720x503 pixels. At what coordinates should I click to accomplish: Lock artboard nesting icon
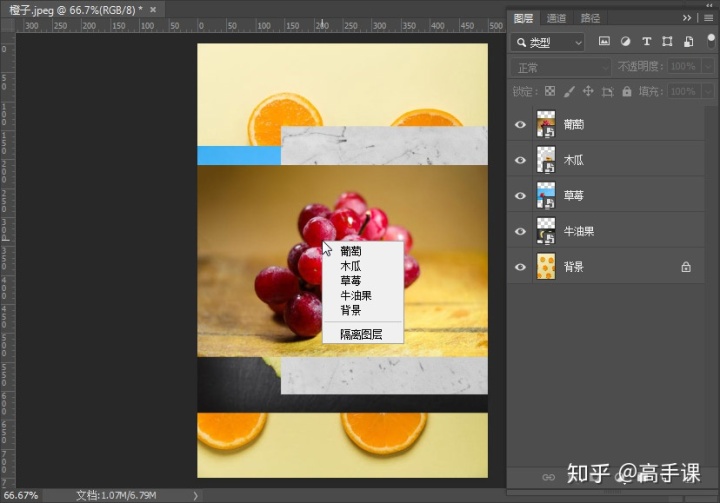click(x=608, y=91)
